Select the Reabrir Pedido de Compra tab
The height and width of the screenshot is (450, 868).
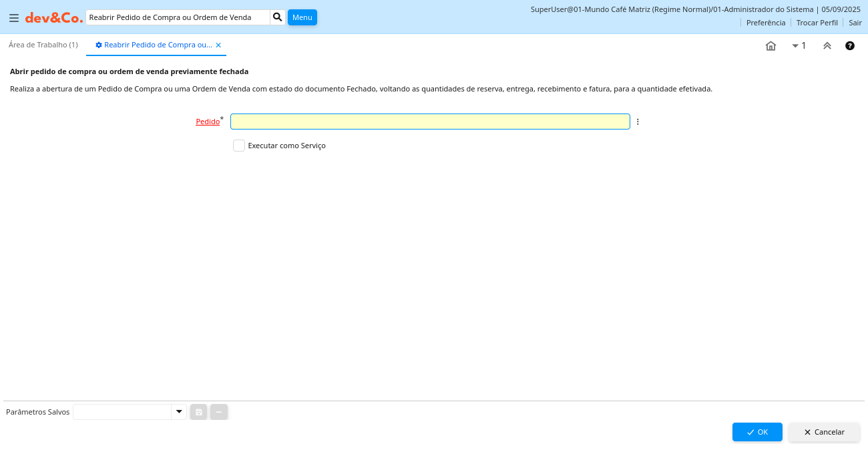click(158, 45)
